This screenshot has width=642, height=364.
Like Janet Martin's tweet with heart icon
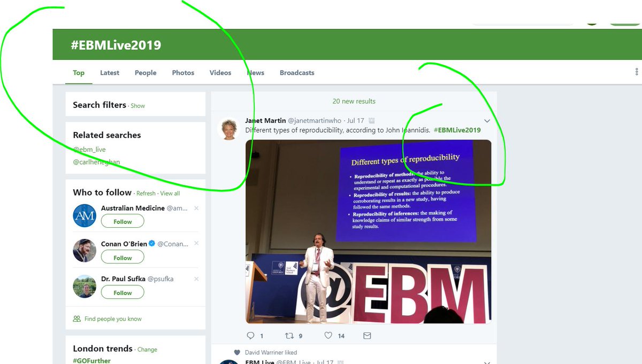point(328,336)
